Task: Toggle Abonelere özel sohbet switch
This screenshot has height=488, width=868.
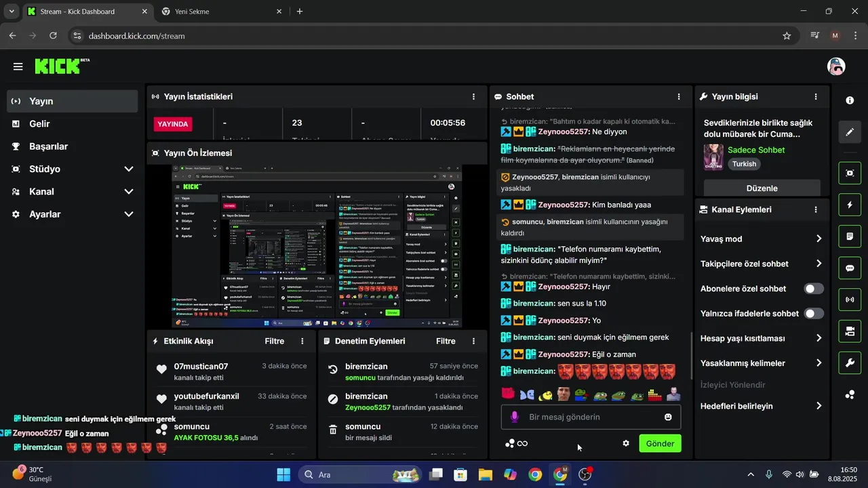Action: 814,289
